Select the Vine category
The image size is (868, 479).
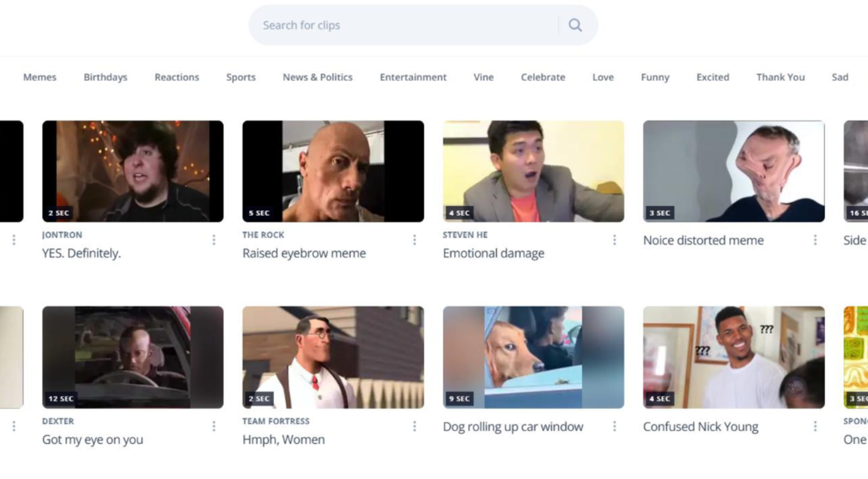483,77
